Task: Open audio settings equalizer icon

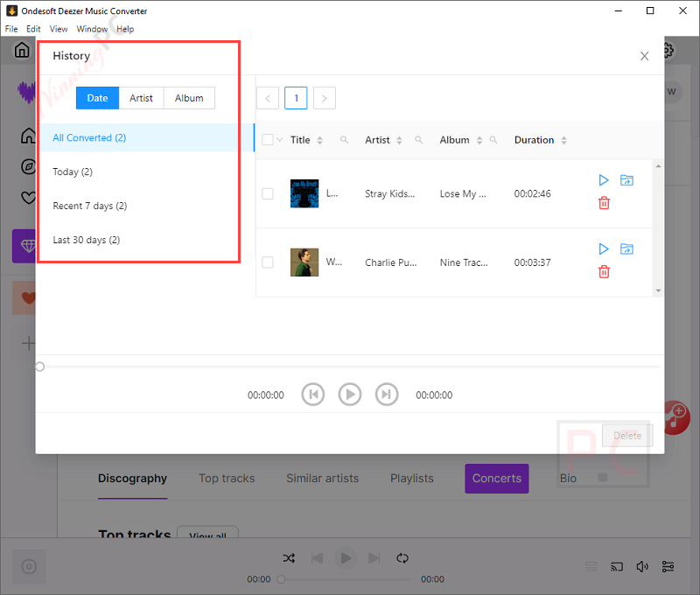Action: (x=668, y=567)
